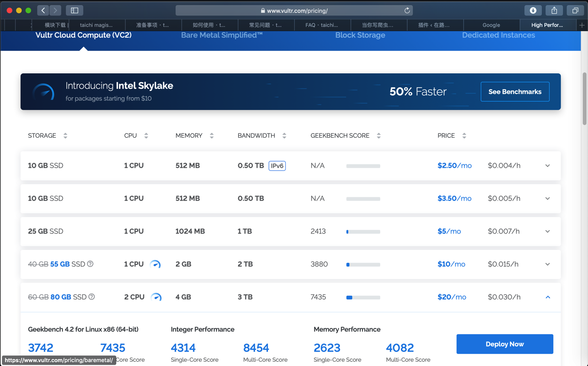Expand the $2.50/mo plan row
The width and height of the screenshot is (588, 366).
(x=548, y=166)
